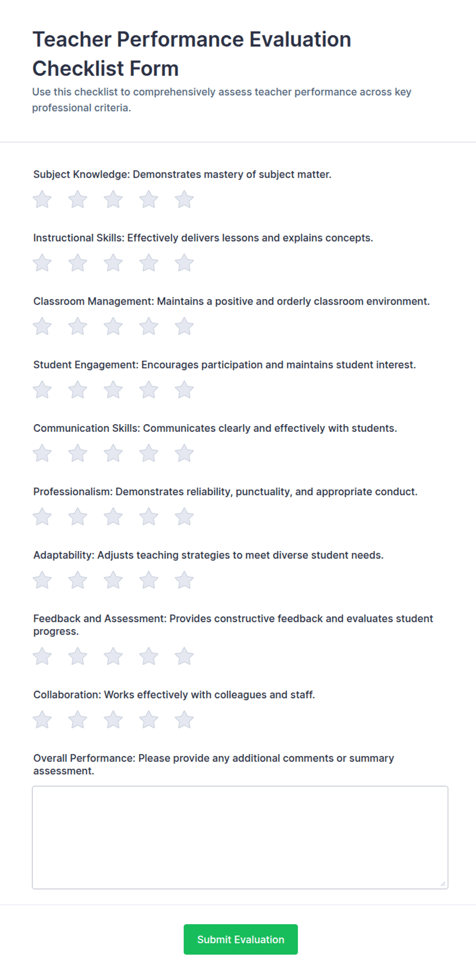
Task: Click the Overall Performance comments text area
Action: click(x=240, y=837)
